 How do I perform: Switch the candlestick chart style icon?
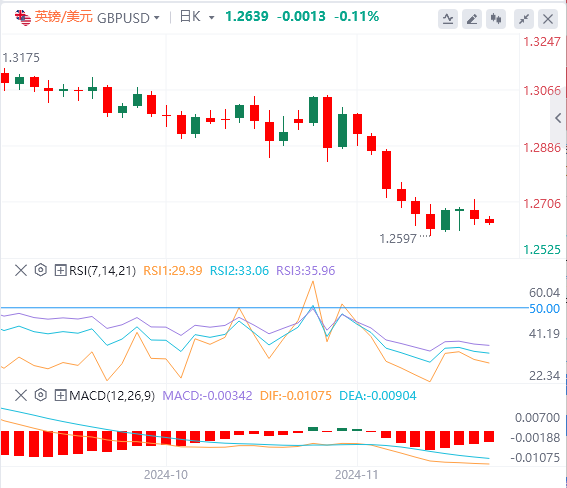pos(496,19)
